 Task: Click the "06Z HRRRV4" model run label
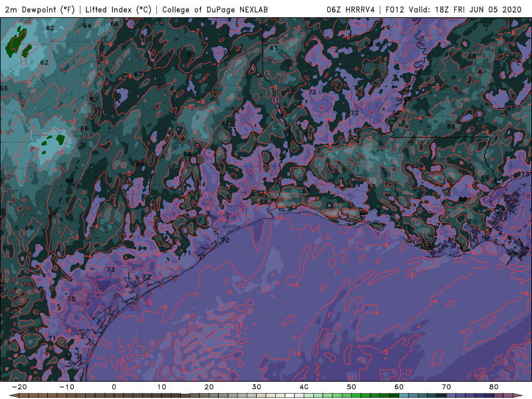point(350,10)
